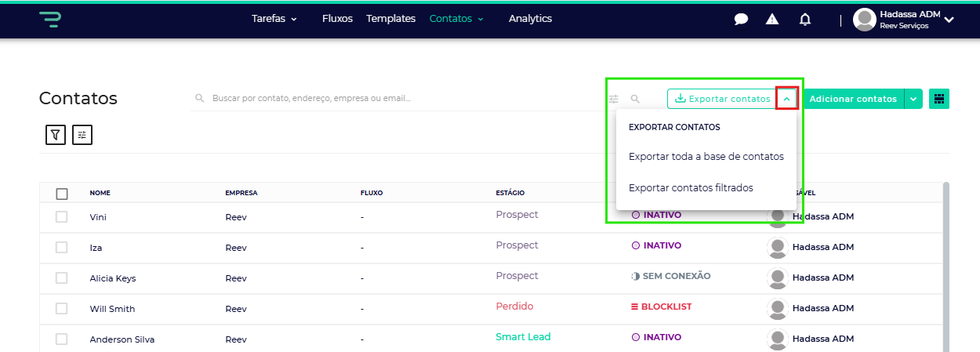The height and width of the screenshot is (352, 980).
Task: Collapse the Exportar contatos dropdown arrow
Action: coord(786,99)
